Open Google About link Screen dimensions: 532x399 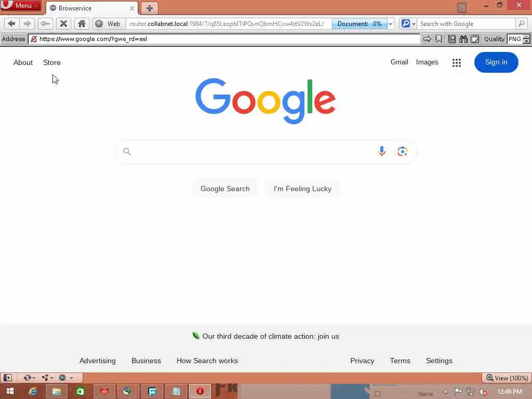[x=23, y=62]
